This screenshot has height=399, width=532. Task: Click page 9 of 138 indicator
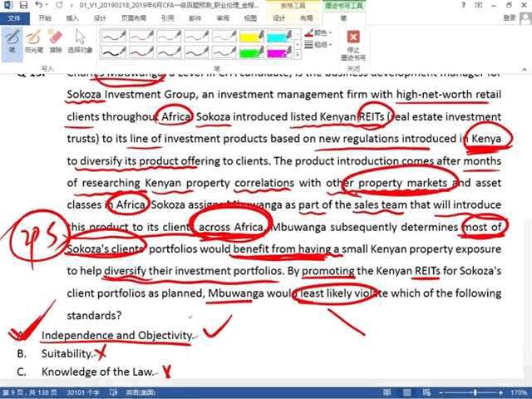(x=30, y=392)
